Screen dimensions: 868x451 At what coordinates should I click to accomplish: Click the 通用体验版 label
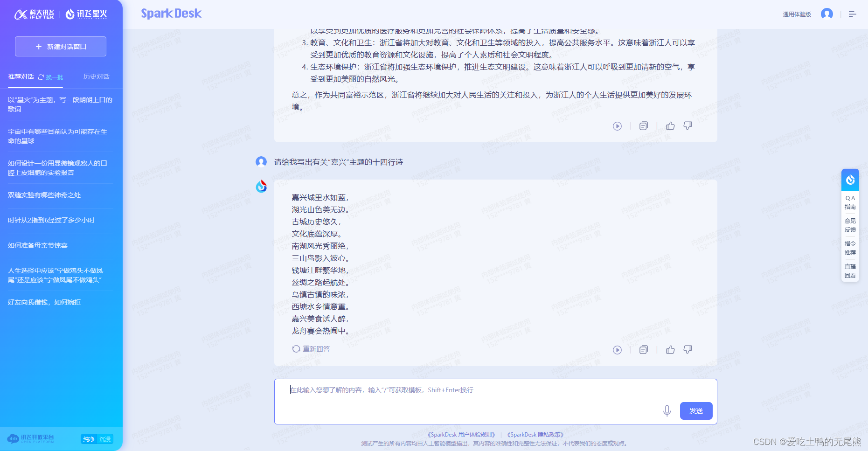tap(797, 14)
